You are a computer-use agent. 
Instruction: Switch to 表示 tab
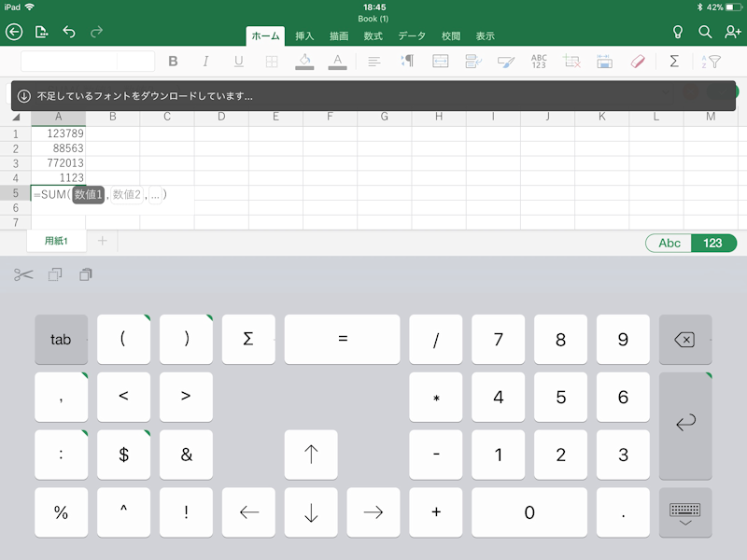(x=485, y=36)
